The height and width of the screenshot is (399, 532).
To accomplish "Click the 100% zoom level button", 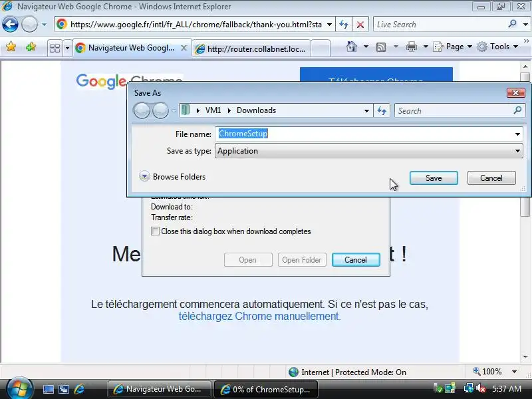I will click(x=487, y=372).
